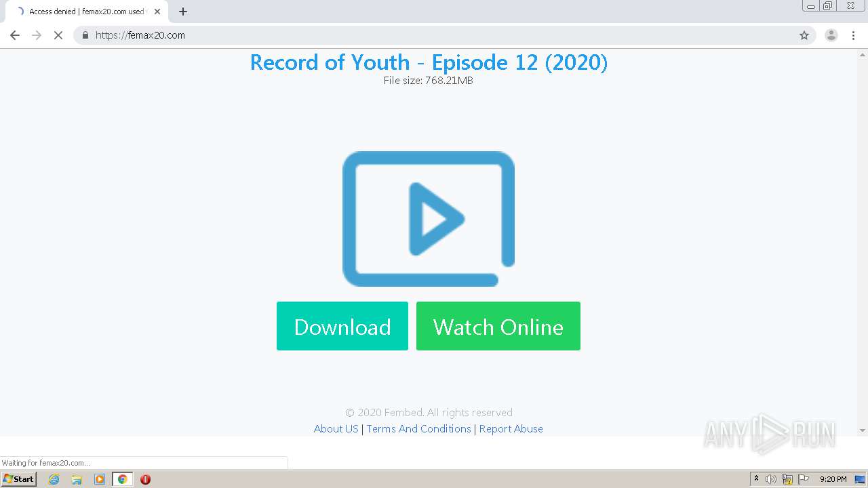
Task: Click the padlock site info icon
Action: (x=85, y=35)
